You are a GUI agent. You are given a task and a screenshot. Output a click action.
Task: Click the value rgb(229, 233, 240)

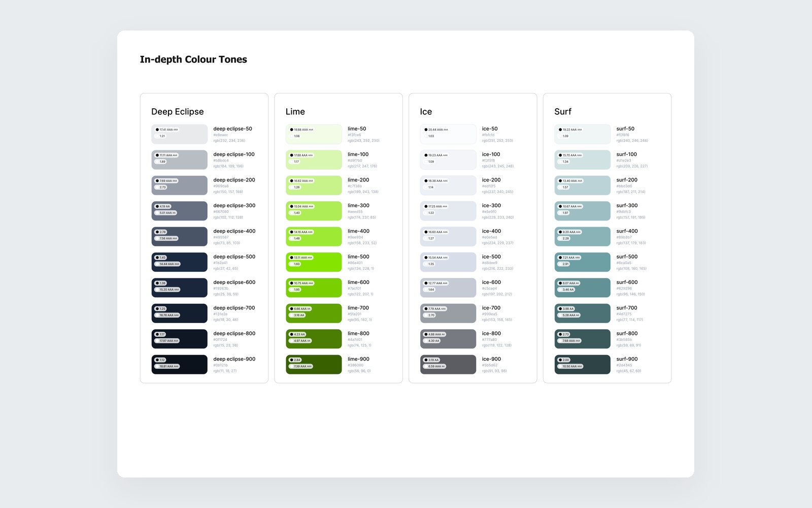tap(498, 217)
